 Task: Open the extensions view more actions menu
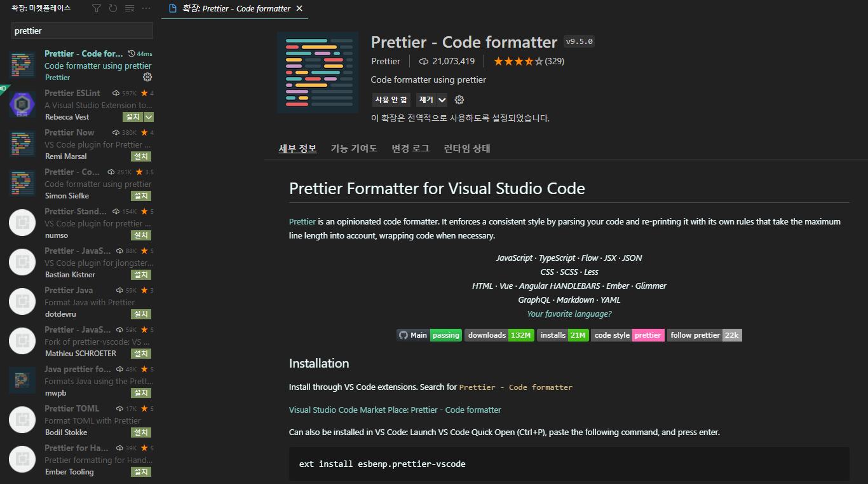click(x=146, y=8)
